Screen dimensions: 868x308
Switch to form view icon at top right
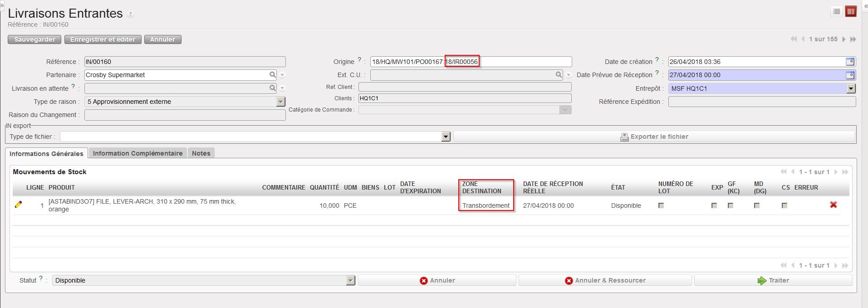850,12
